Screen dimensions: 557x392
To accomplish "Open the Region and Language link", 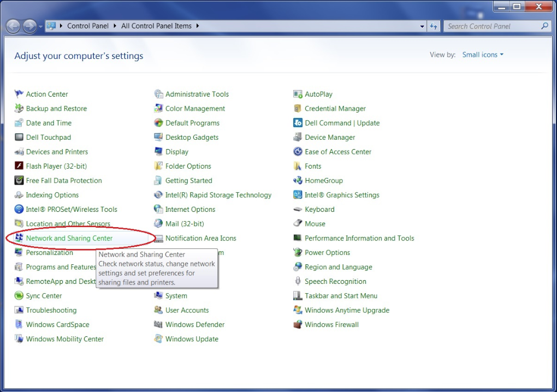I will pyautogui.click(x=339, y=267).
